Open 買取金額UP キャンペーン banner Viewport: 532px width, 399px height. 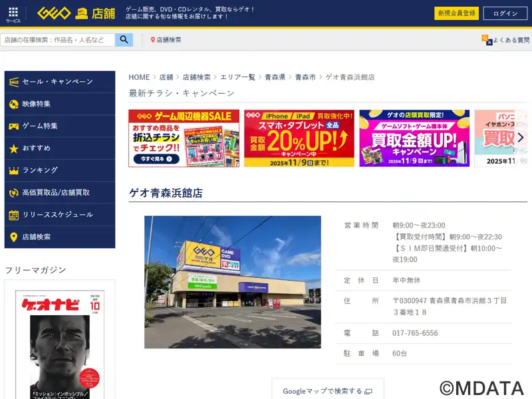point(414,138)
